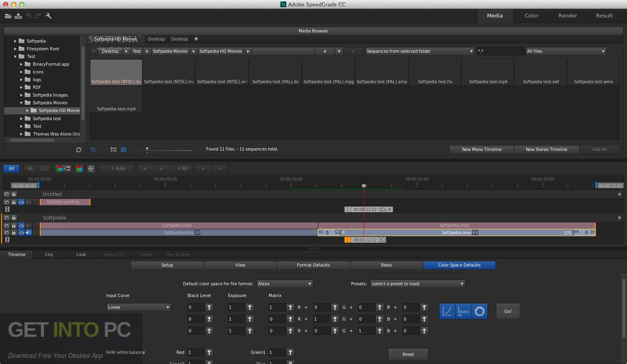Expand the Softpedia folder in tree
Screen dimensions: 627x364
coord(15,41)
